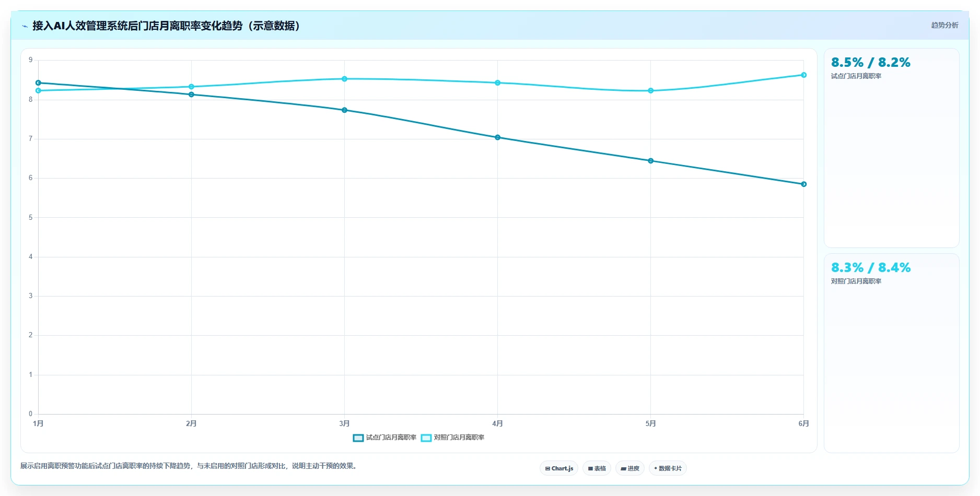Screen dimensions: 980x496
Task: Click the y-axis label 0
Action: tap(30, 414)
